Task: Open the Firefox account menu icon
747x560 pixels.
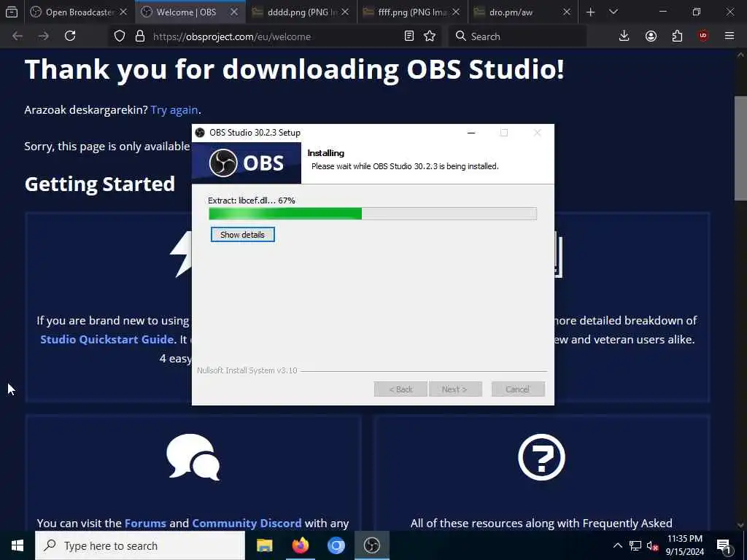Action: [x=651, y=36]
